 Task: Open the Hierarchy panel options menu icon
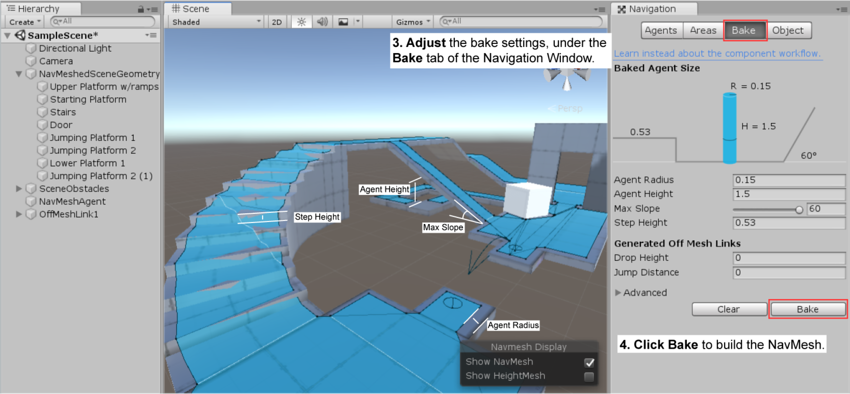click(153, 9)
